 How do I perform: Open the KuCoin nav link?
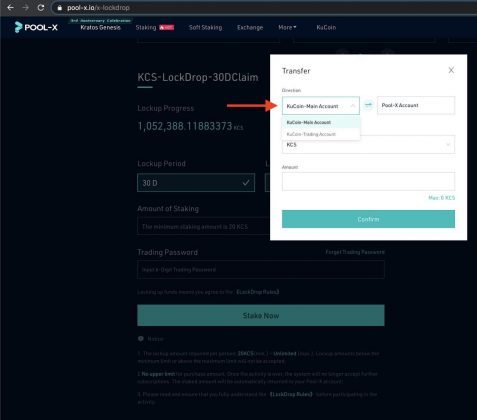(326, 28)
